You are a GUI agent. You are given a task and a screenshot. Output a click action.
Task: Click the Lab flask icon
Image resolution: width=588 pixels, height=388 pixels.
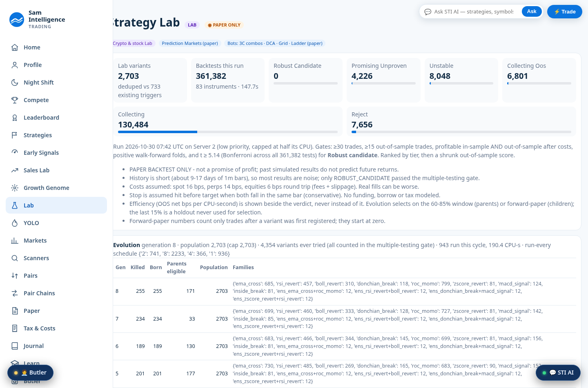point(15,205)
